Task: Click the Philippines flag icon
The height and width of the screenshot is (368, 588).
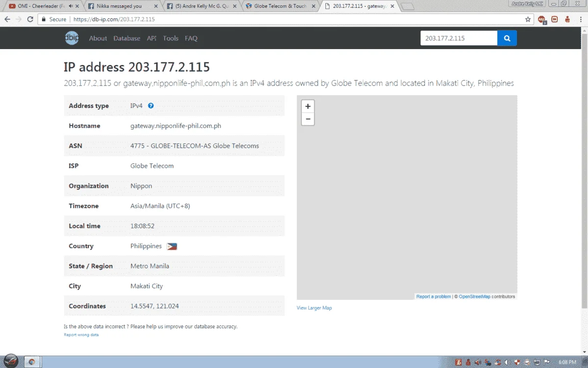Action: [172, 246]
